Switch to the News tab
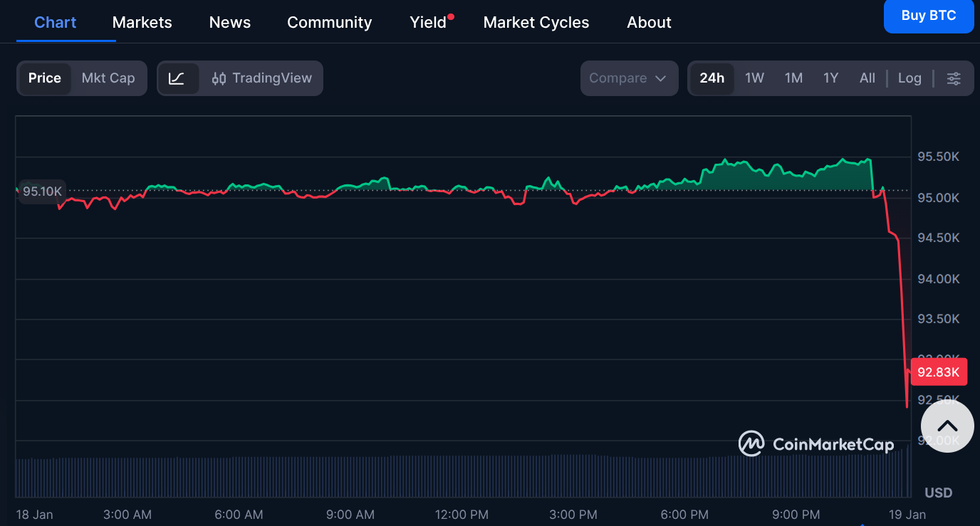The width and height of the screenshot is (980, 526). [230, 23]
